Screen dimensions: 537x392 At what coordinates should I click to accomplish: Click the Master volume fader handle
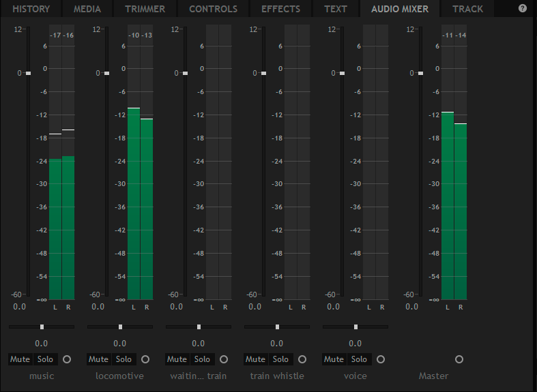pos(420,73)
